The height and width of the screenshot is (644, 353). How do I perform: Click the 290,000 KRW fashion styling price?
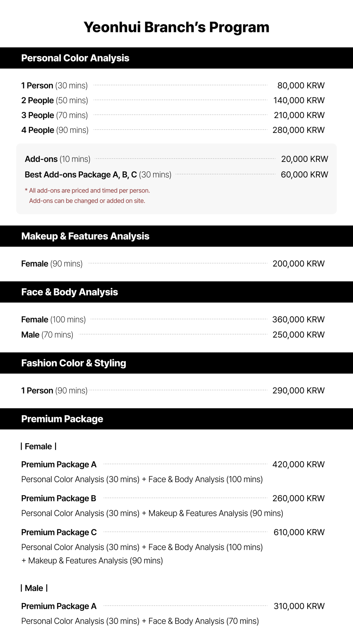(298, 390)
